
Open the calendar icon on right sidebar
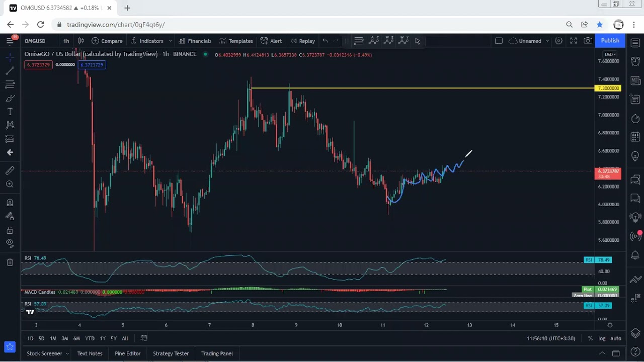pos(635,137)
